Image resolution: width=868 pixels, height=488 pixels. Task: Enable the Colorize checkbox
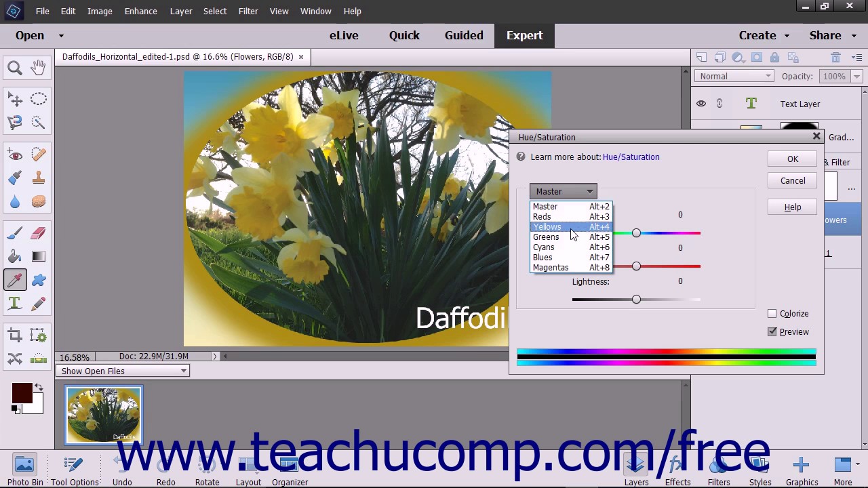point(772,313)
